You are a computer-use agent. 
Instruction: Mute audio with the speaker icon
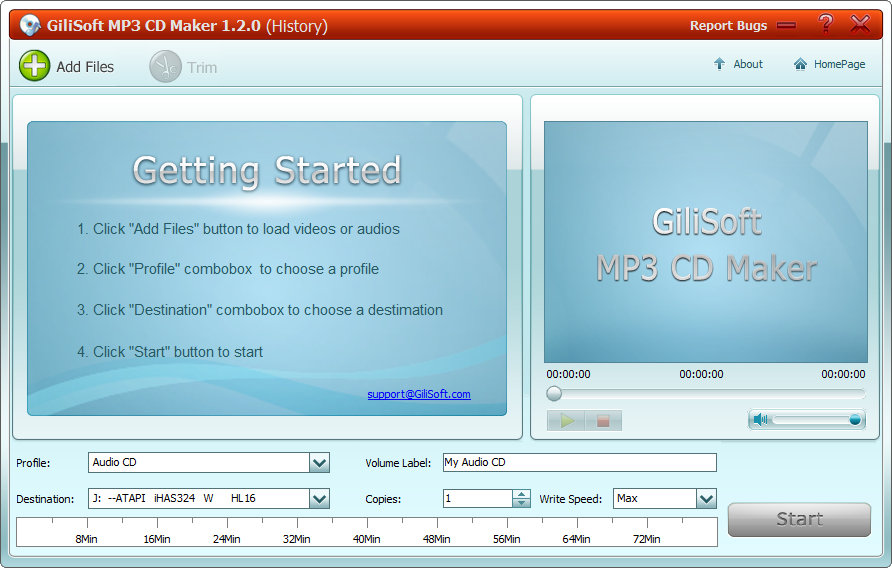click(x=761, y=420)
